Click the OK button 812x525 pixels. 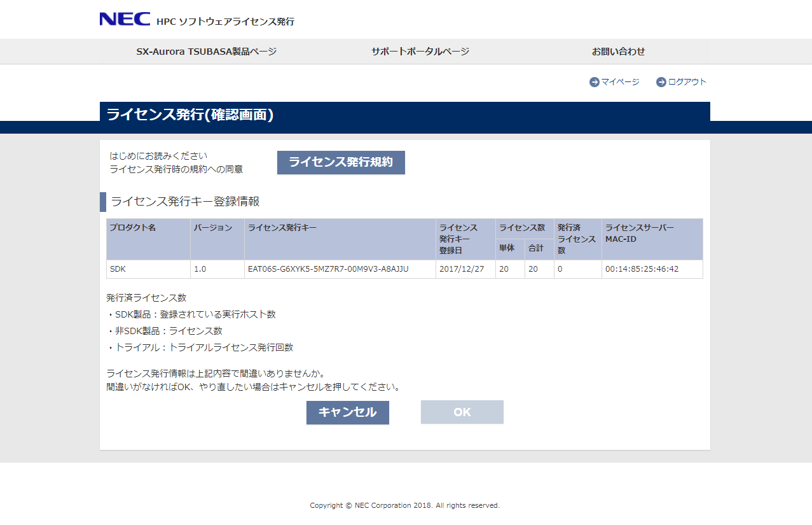(x=462, y=412)
